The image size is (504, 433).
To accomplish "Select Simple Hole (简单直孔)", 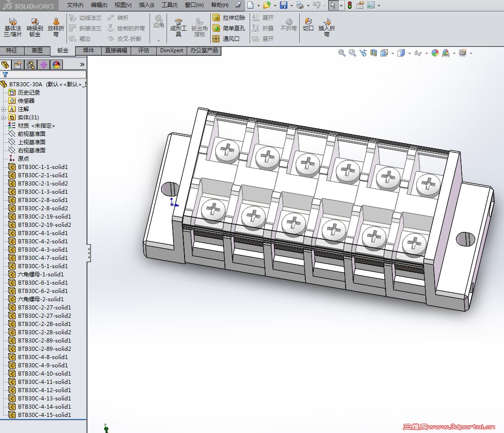I will point(229,28).
